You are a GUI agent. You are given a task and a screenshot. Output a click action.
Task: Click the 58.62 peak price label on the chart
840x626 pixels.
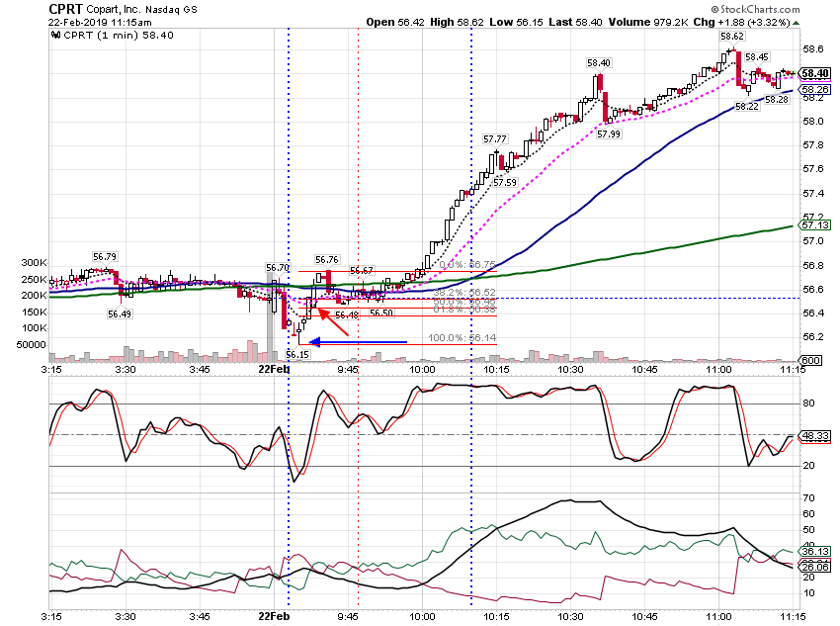[731, 37]
